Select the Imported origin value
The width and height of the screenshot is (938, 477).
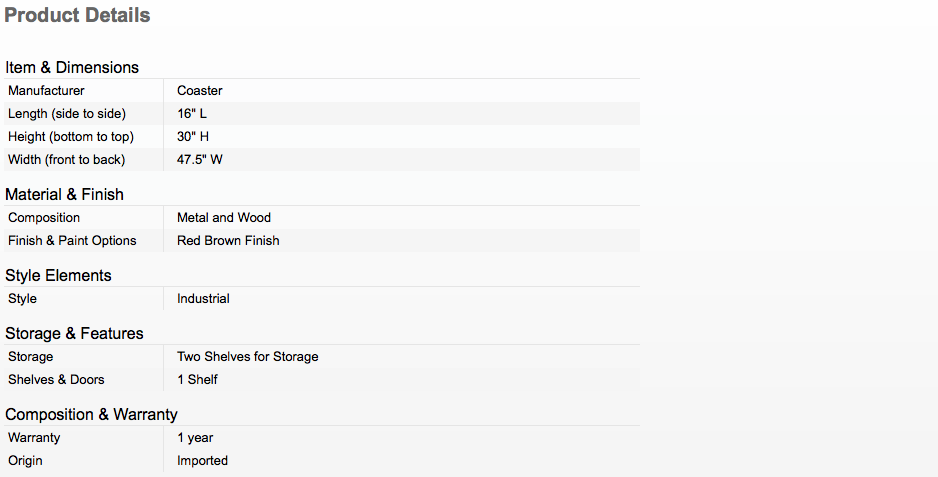click(x=202, y=461)
